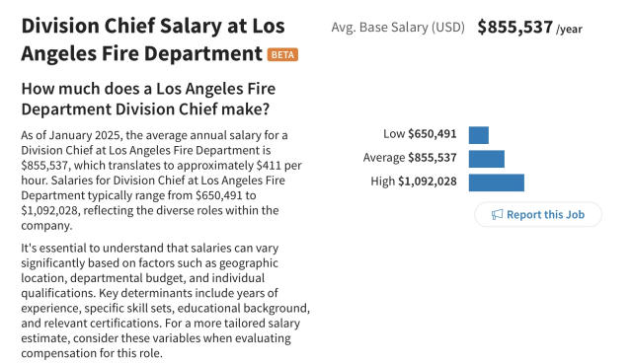This screenshot has width=632, height=364.
Task: Click the 'Key determinants include years of' line
Action: [x=189, y=293]
